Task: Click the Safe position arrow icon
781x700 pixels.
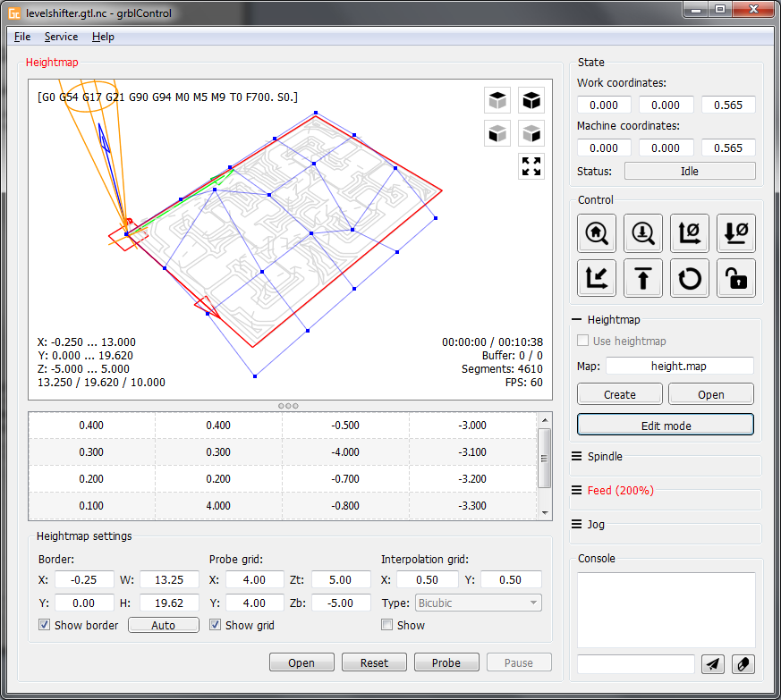Action: click(642, 279)
